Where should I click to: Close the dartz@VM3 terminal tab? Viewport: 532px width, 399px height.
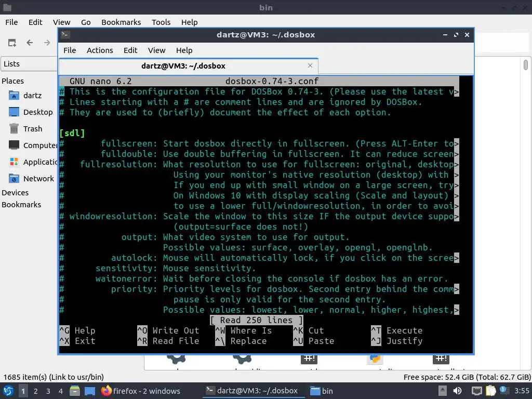coord(310,65)
